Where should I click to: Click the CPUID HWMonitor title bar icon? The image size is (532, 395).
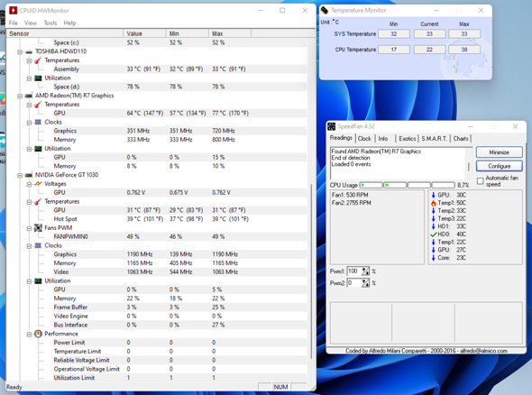click(x=13, y=11)
